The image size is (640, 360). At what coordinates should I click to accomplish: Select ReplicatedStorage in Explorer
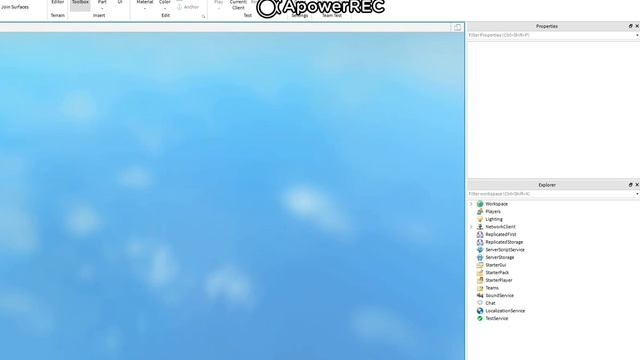[x=504, y=242]
